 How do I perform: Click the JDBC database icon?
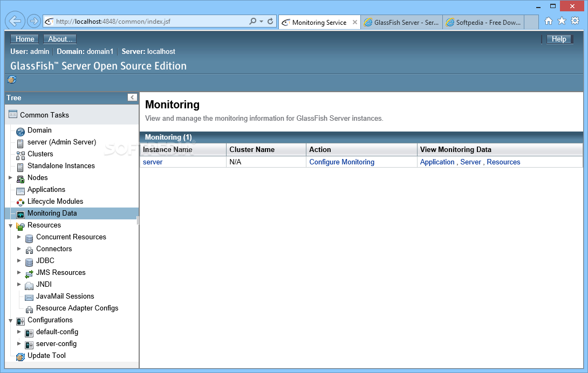[x=29, y=262]
